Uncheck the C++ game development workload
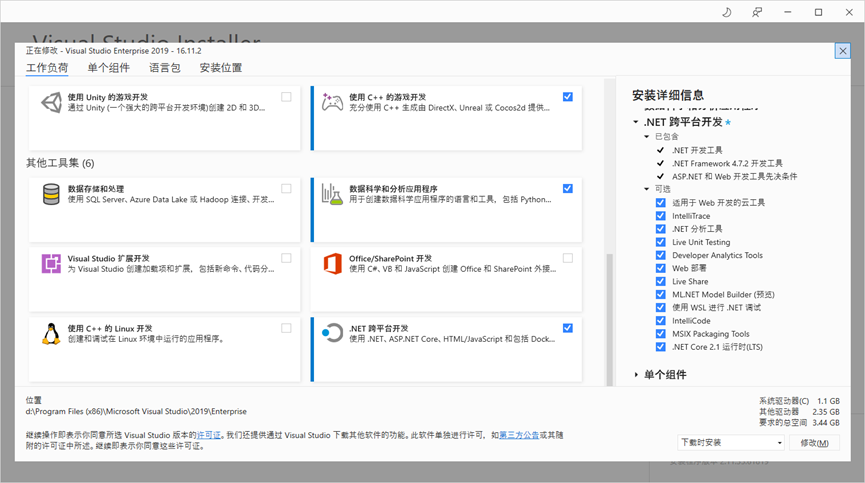The width and height of the screenshot is (865, 483). tap(568, 97)
